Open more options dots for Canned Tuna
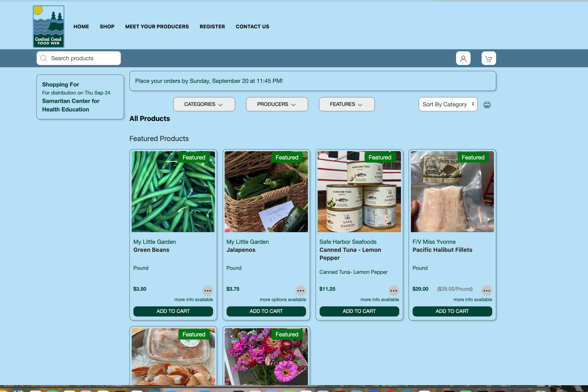 (393, 291)
